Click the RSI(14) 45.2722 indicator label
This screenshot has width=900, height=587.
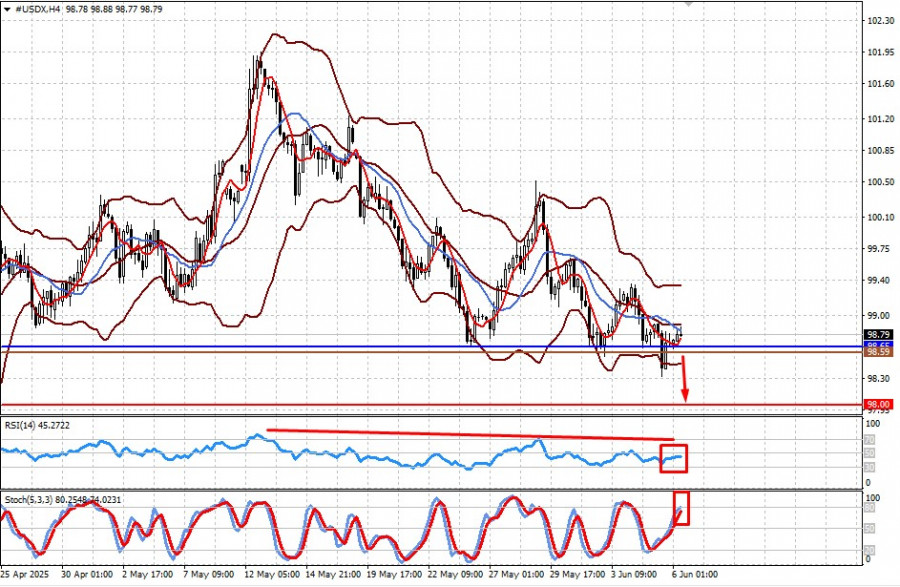click(x=37, y=425)
